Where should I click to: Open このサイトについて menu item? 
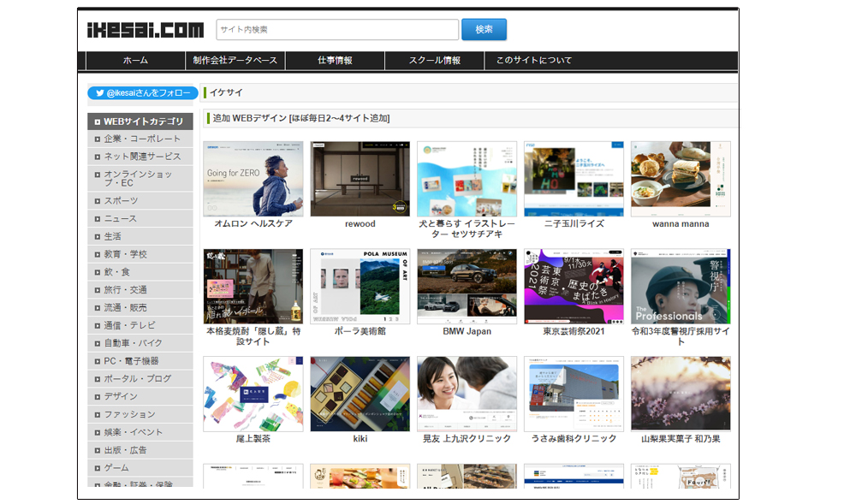tap(534, 61)
